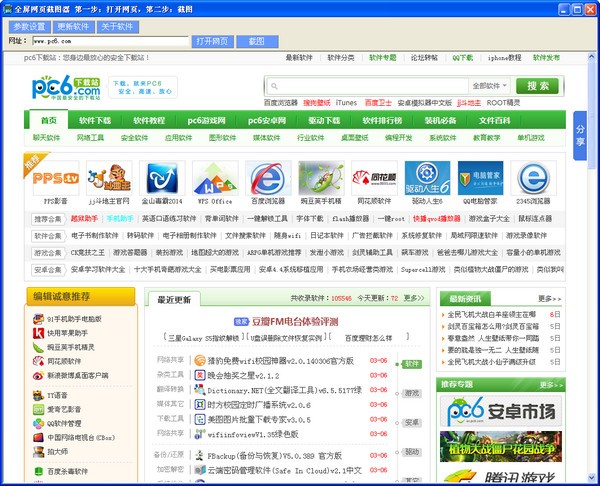Viewport: 600px width, 486px height.
Task: Switch to the 驱动下载 nav tab
Action: tap(324, 121)
